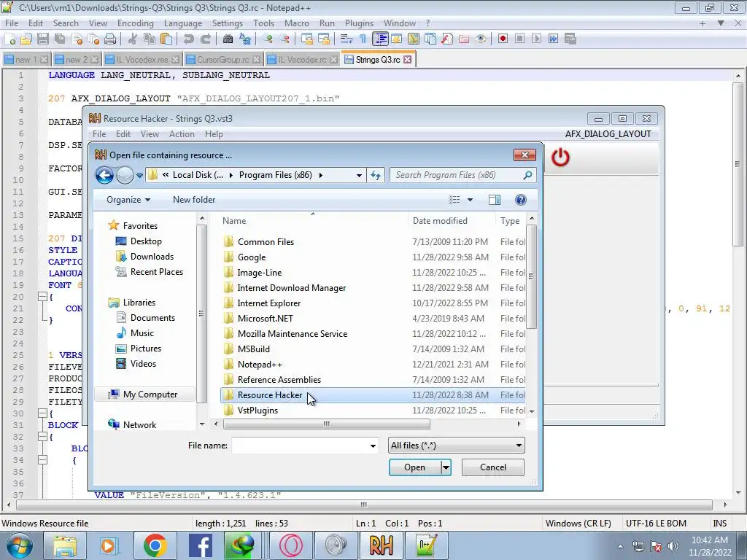Screen dimensions: 747x560
Task: Click the Find binoculars icon in Notepad++
Action: [x=228, y=39]
